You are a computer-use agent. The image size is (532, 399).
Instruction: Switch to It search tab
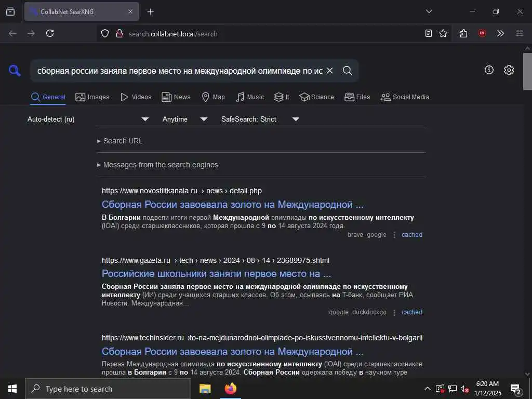pos(282,97)
